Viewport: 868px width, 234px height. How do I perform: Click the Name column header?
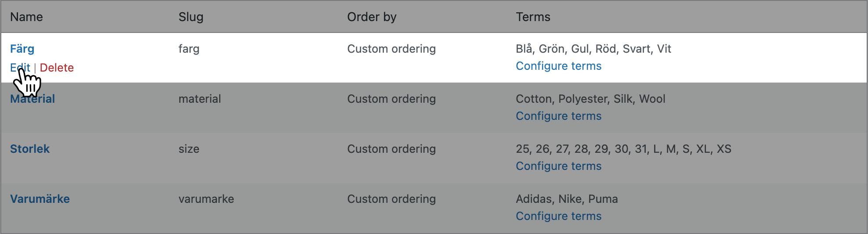point(26,17)
